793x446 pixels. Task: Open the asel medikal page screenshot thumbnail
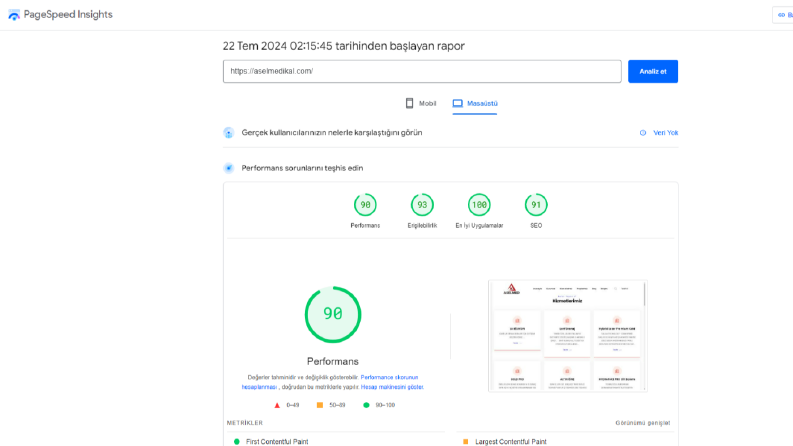567,336
